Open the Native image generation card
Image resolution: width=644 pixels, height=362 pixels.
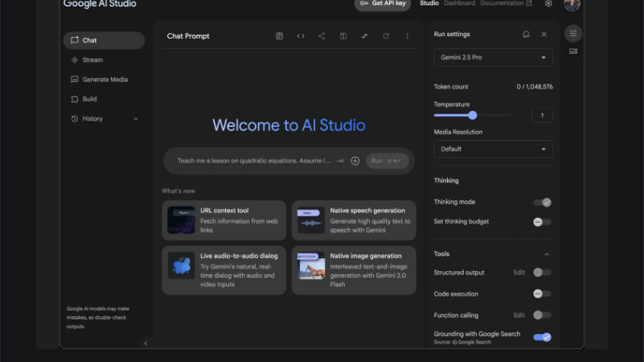354,270
